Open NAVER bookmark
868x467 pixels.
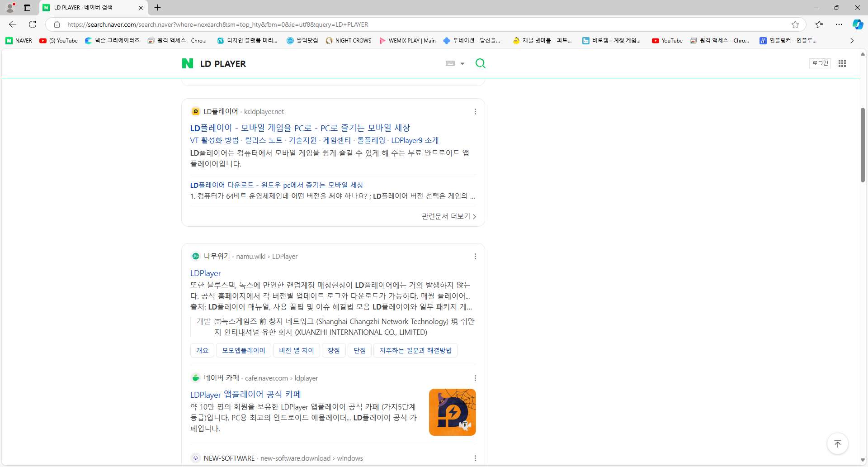pyautogui.click(x=19, y=41)
